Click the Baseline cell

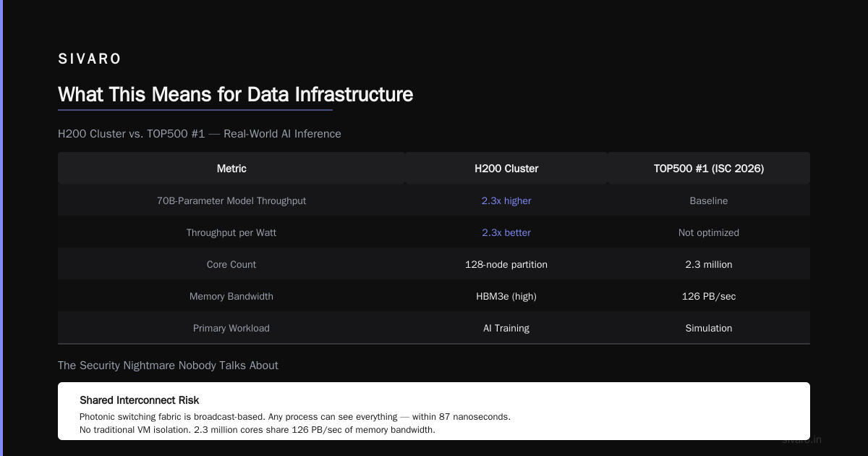(x=709, y=200)
